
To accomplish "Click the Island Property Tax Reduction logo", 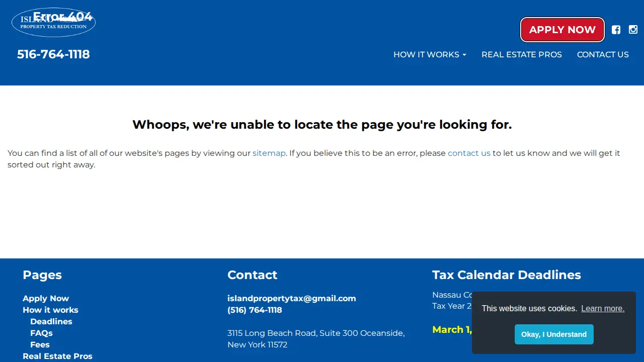I will click(x=53, y=23).
